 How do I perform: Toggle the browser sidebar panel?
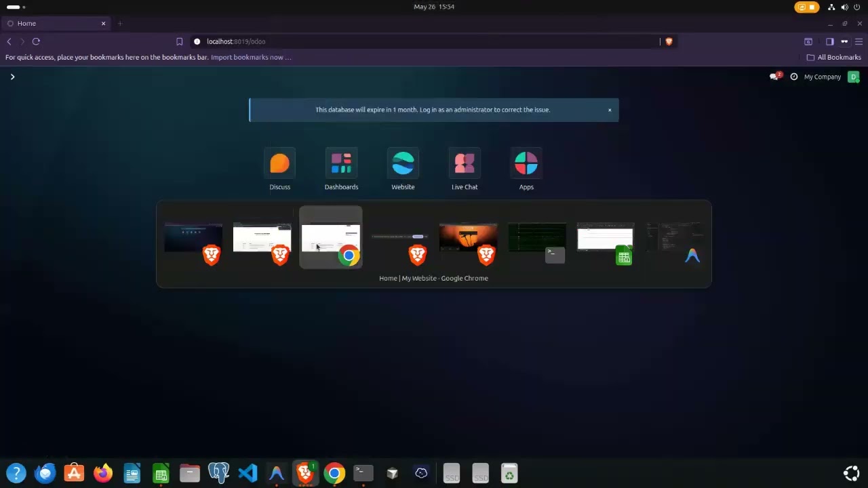[829, 41]
